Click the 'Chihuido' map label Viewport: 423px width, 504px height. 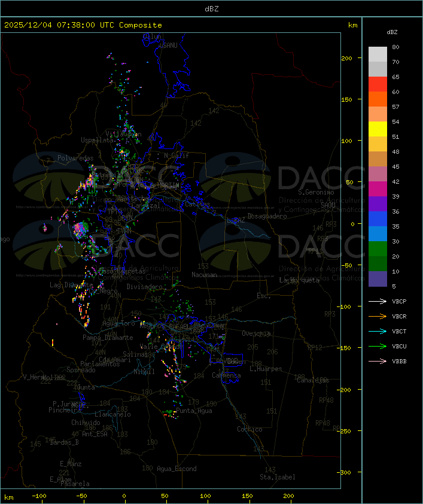tap(86, 423)
